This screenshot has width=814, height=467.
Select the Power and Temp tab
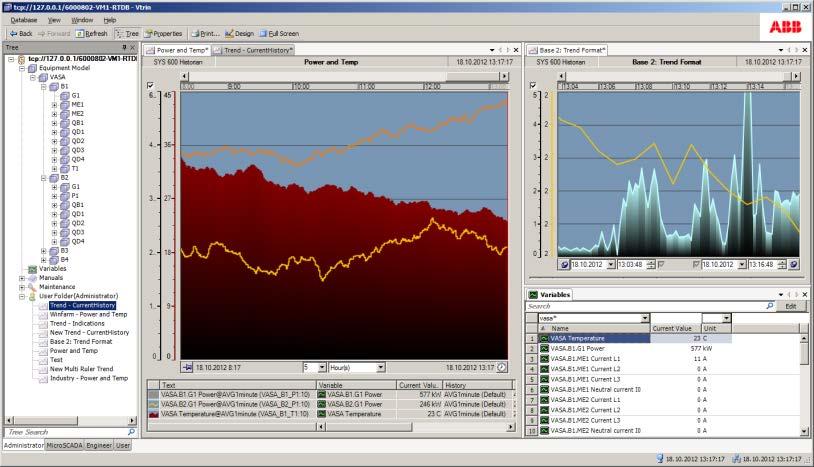tap(178, 50)
